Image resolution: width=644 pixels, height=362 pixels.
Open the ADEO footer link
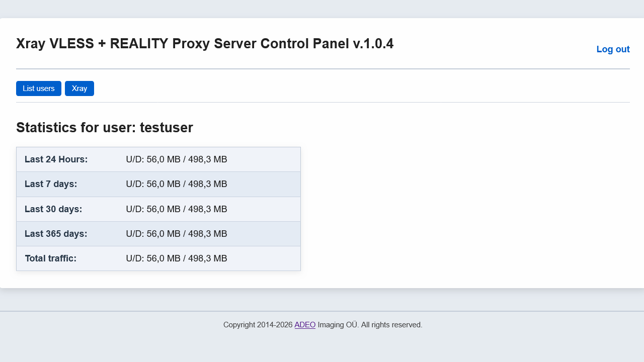[x=305, y=325]
